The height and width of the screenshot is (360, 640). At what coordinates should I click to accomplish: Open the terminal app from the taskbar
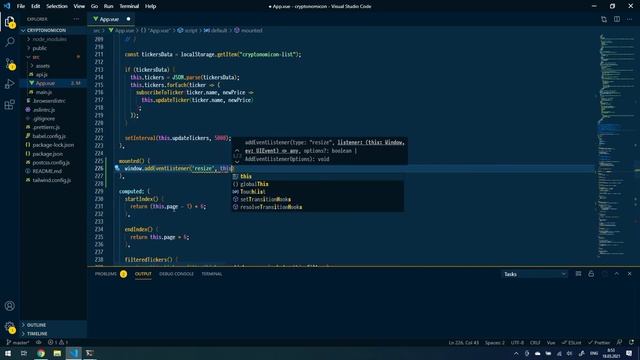point(90,353)
